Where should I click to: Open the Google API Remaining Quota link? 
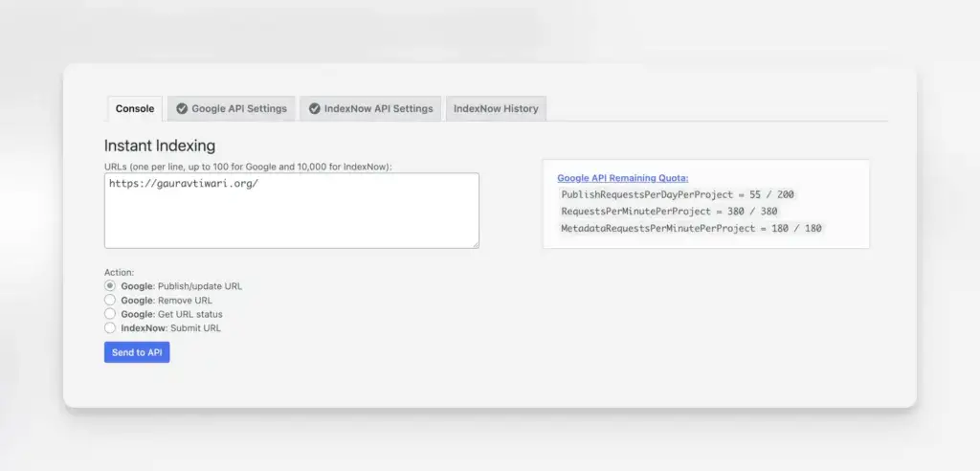pyautogui.click(x=622, y=178)
